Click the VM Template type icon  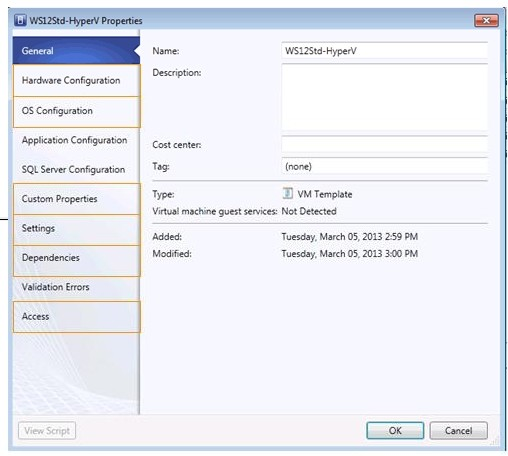287,193
